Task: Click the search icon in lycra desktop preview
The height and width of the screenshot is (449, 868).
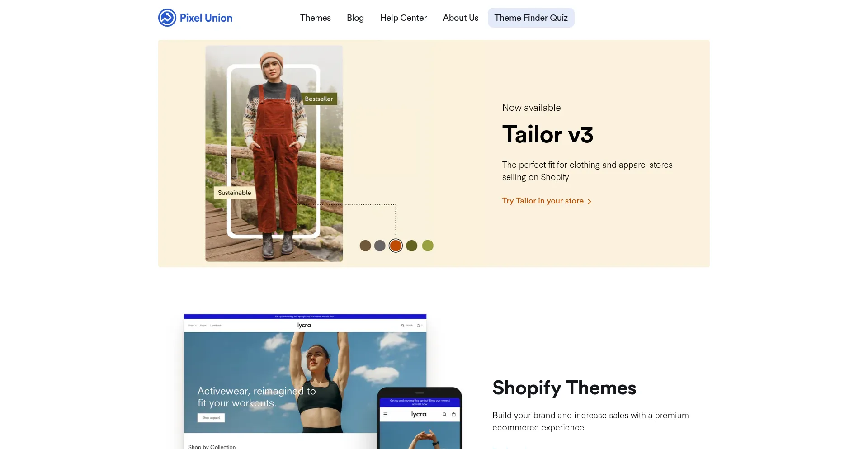Action: click(403, 326)
